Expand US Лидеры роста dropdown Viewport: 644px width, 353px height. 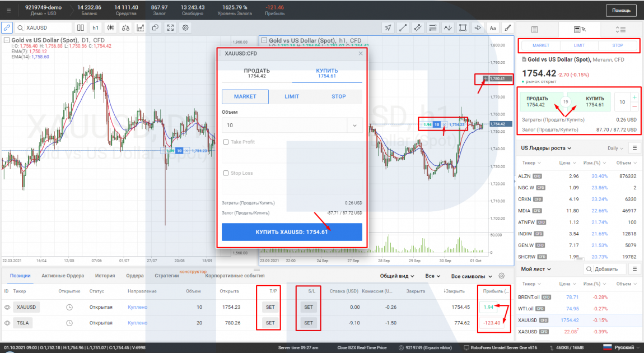point(546,148)
